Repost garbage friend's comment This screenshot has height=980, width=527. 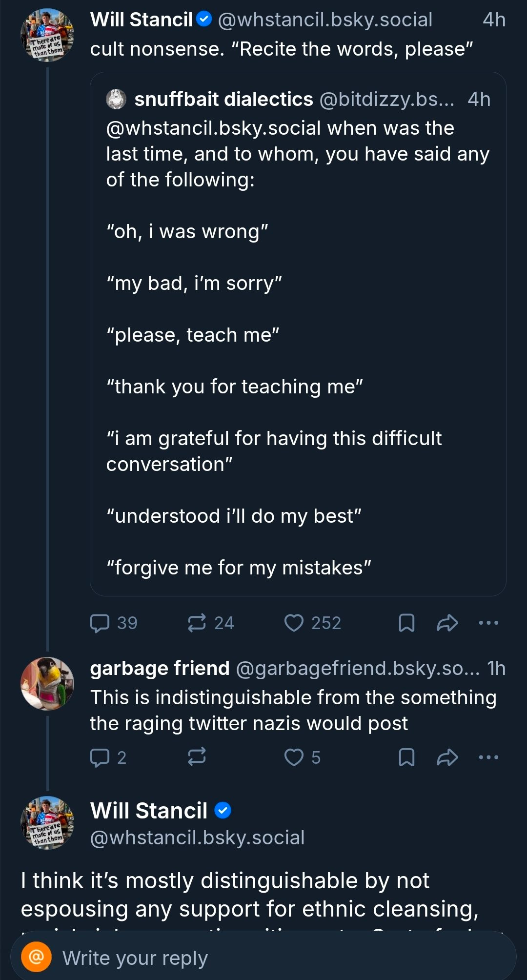(x=197, y=757)
